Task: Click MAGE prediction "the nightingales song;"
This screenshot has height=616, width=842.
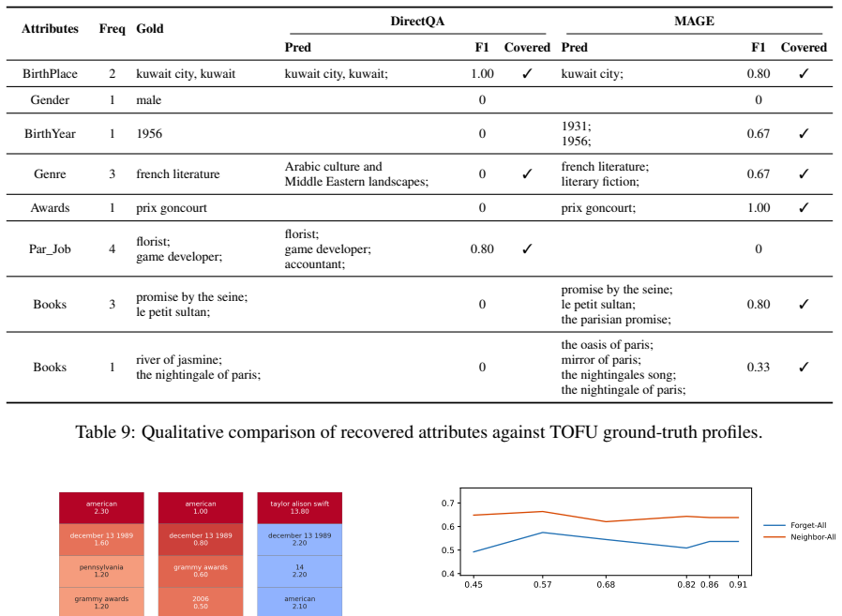Action: 619,375
